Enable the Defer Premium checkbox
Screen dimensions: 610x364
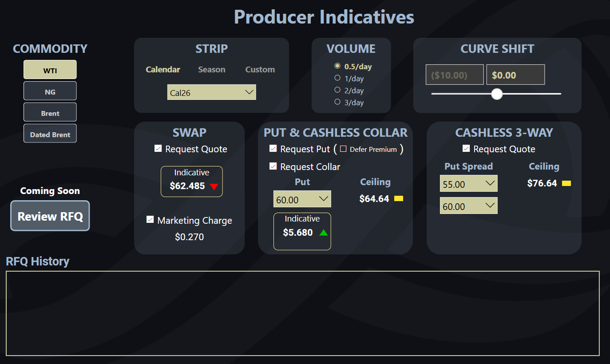343,149
